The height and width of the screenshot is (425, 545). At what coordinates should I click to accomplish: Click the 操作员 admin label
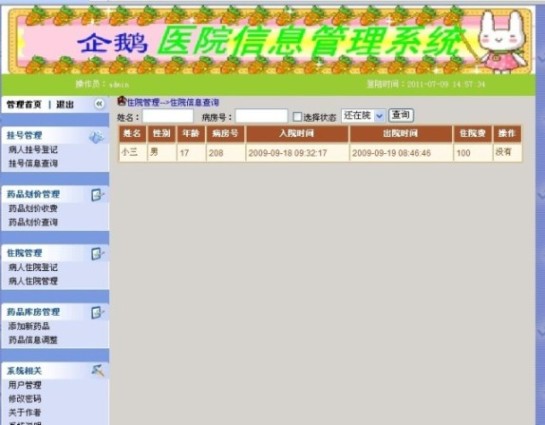coord(102,84)
